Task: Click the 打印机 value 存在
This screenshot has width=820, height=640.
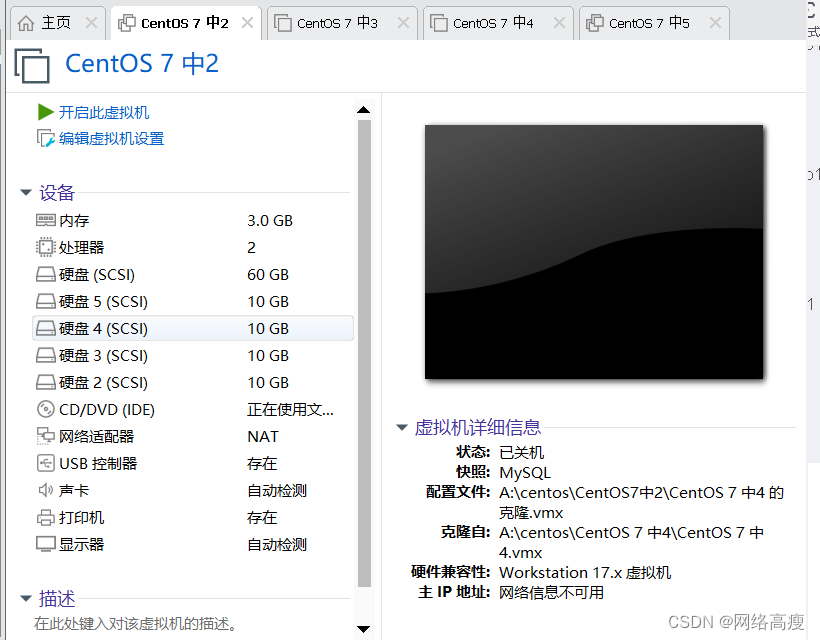Action: [x=262, y=518]
